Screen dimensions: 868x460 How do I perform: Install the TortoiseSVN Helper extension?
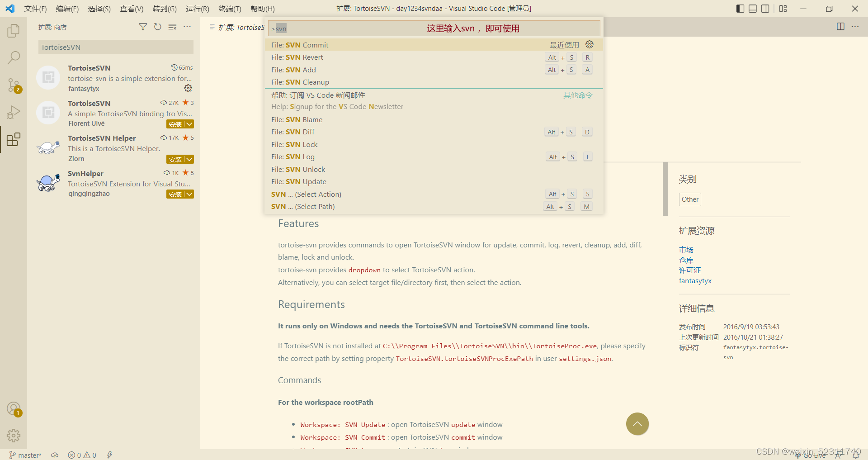[x=175, y=159]
